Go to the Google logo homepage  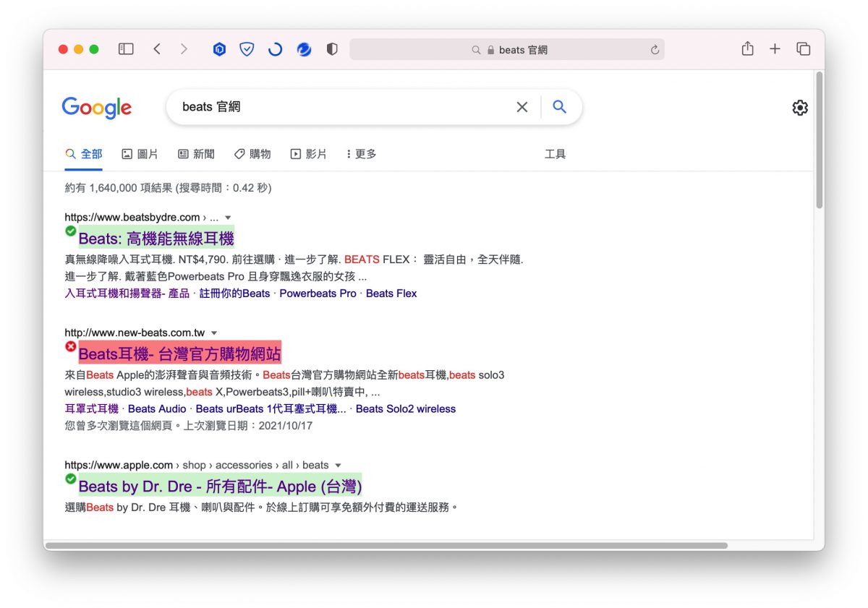pos(97,108)
